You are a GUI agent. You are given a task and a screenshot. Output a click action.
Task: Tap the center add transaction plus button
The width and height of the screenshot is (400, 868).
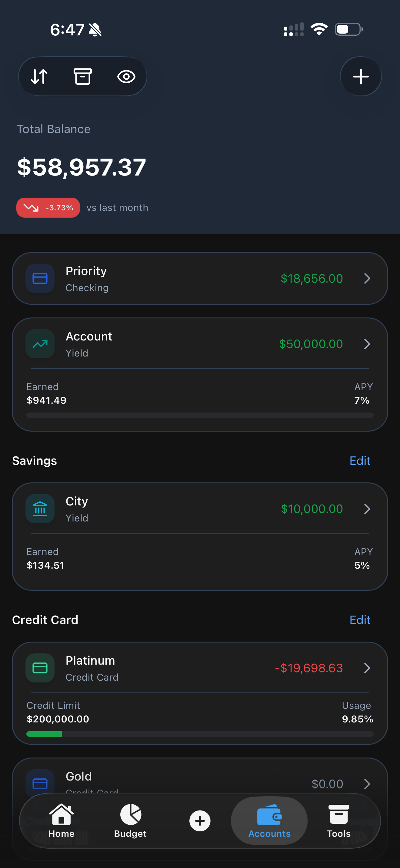(200, 820)
